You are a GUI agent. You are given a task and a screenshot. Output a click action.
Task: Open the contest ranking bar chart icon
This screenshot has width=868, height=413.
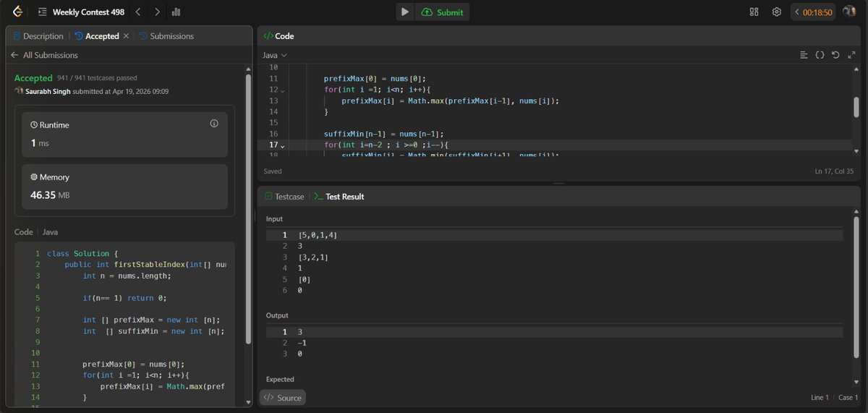pyautogui.click(x=176, y=12)
